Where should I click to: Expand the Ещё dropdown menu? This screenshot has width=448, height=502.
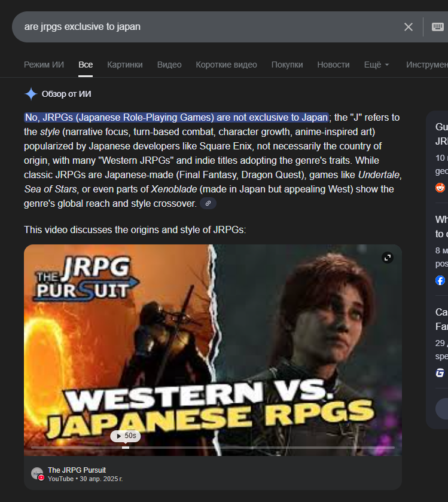tap(377, 65)
